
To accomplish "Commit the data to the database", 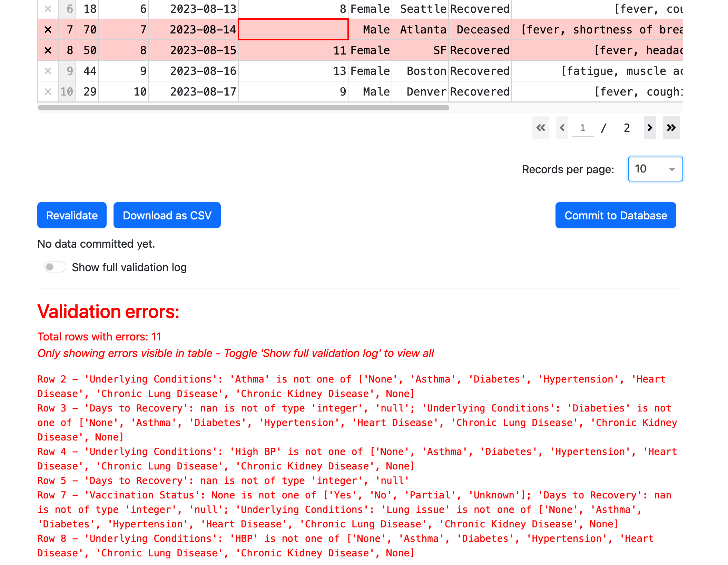I will click(616, 215).
